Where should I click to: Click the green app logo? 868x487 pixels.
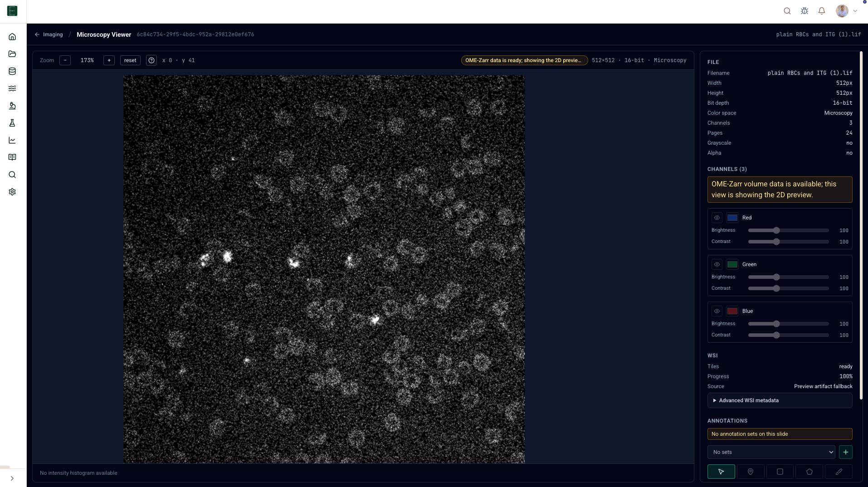(12, 11)
